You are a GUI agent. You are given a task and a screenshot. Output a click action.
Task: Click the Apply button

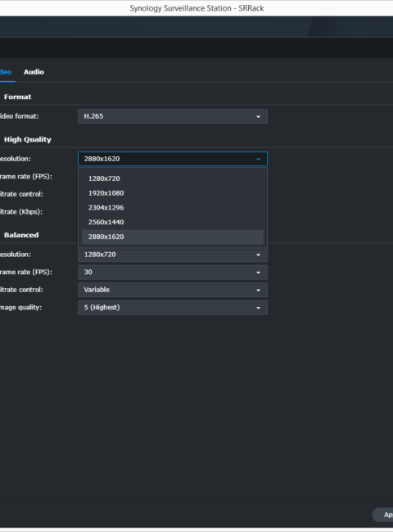[383, 515]
